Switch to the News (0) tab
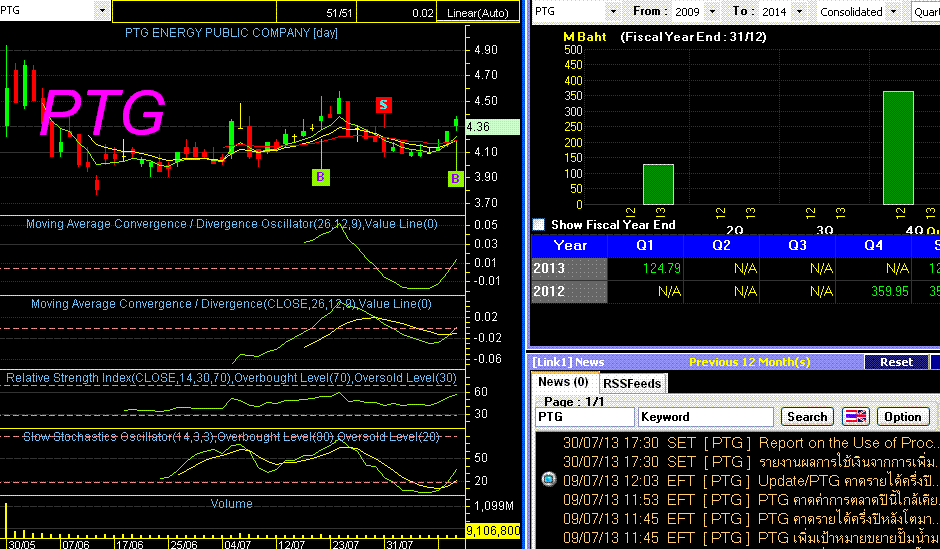The width and height of the screenshot is (940, 549). coord(563,382)
